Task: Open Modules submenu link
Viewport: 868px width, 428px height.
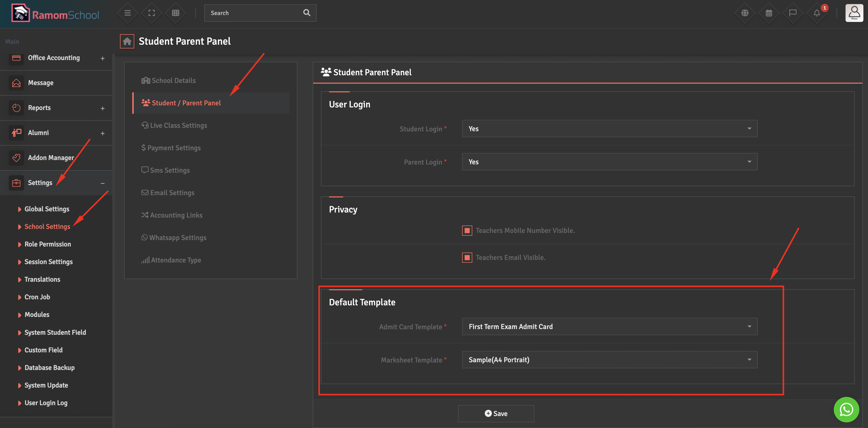Action: 37,314
